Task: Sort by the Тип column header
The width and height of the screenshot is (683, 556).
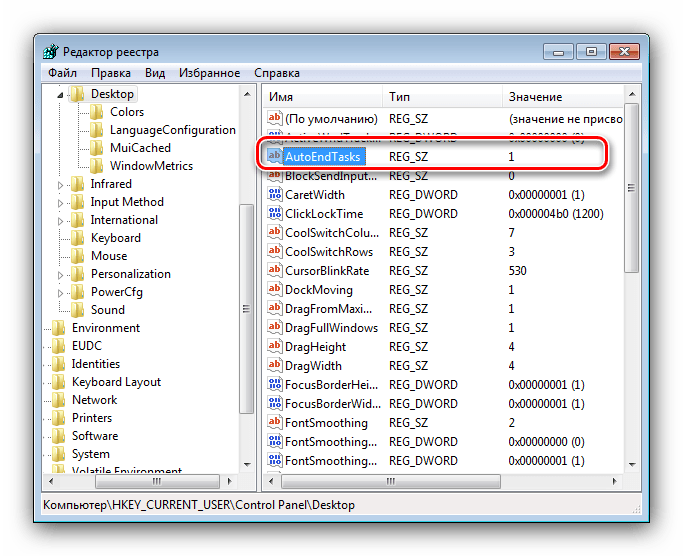Action: (x=443, y=97)
